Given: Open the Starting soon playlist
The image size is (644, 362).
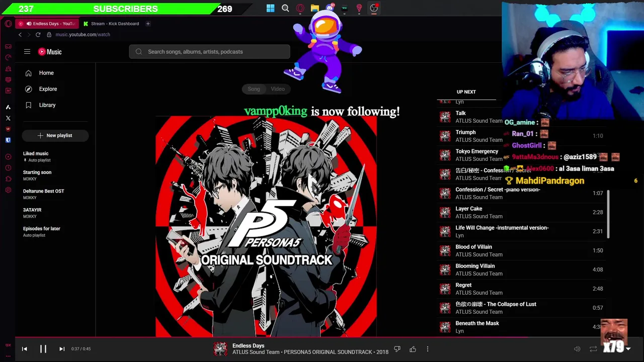Looking at the screenshot, I should click(55, 175).
